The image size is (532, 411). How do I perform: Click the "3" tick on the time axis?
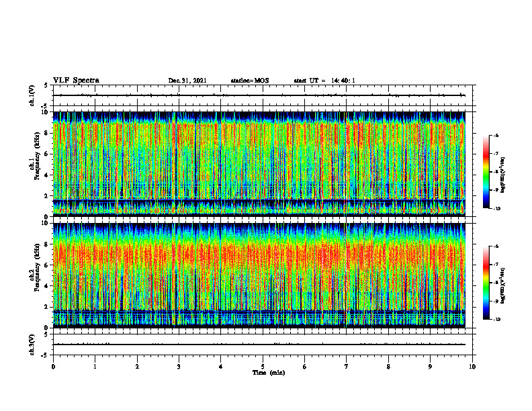tap(179, 367)
